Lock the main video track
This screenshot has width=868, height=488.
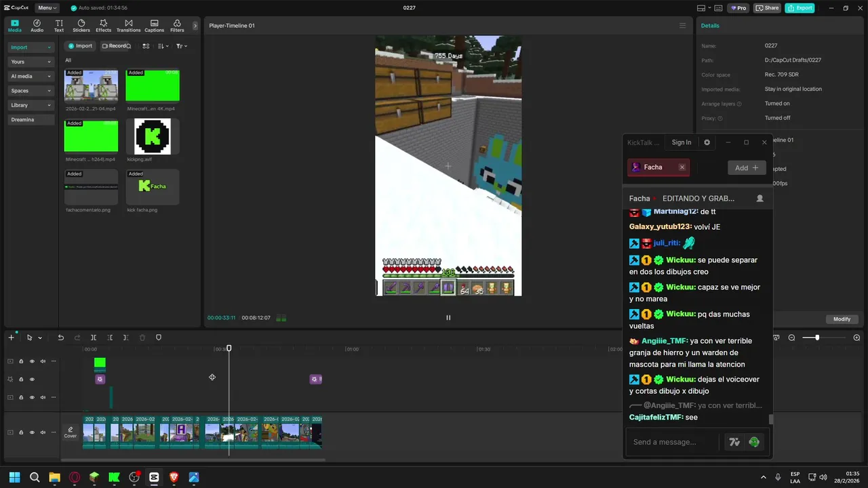point(21,432)
